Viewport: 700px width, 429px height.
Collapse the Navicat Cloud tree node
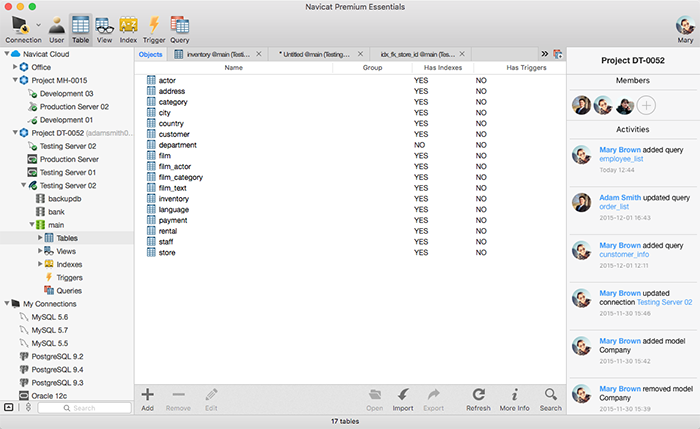coord(7,54)
